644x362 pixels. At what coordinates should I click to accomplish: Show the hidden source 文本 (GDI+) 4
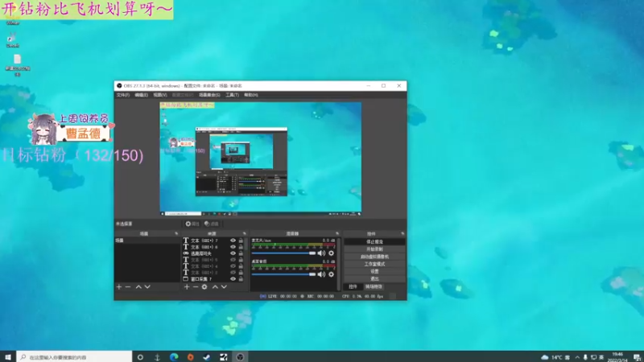click(233, 266)
